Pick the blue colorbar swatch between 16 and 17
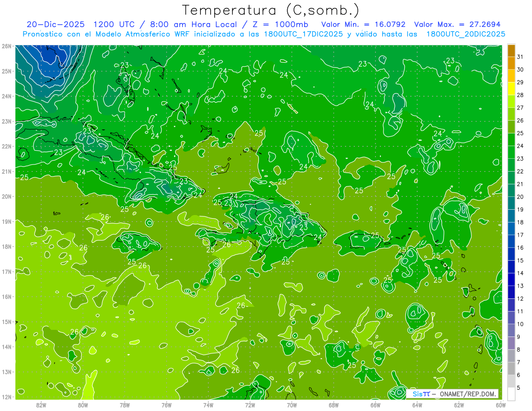This screenshot has height=411, width=532. coord(512,242)
